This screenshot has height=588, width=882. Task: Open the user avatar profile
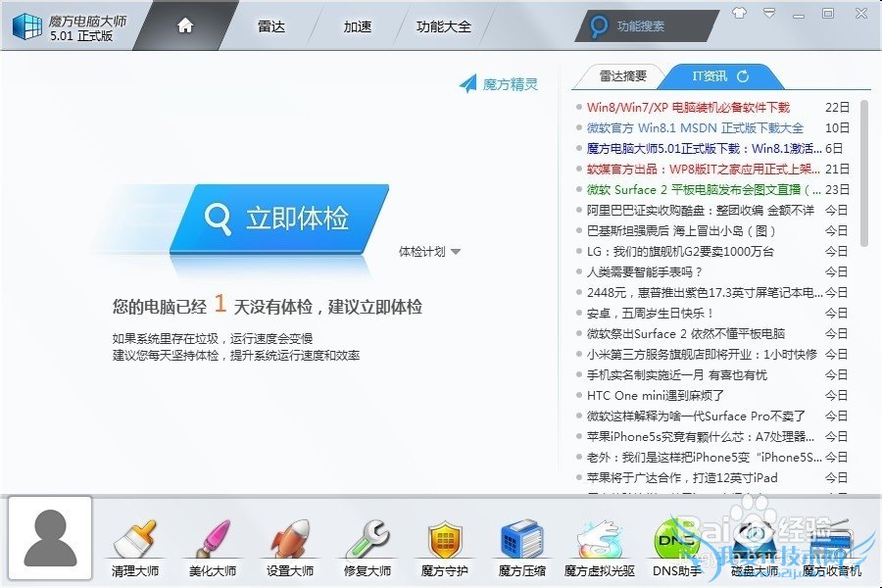click(50, 538)
